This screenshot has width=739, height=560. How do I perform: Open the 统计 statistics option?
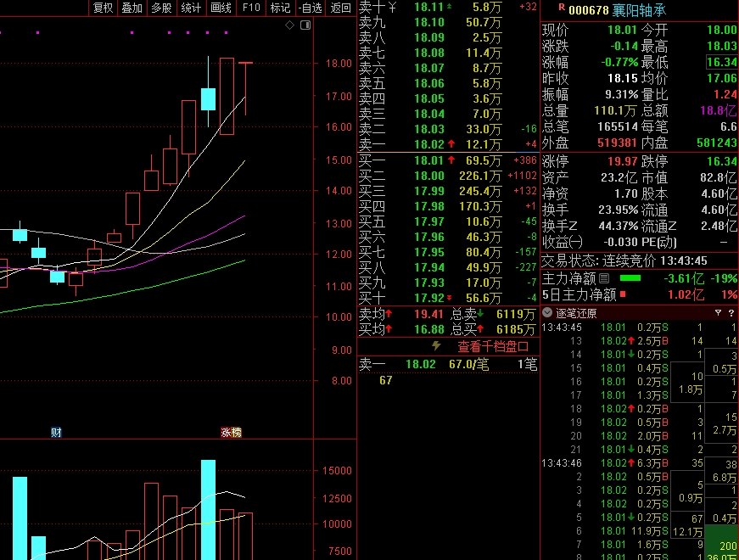191,8
